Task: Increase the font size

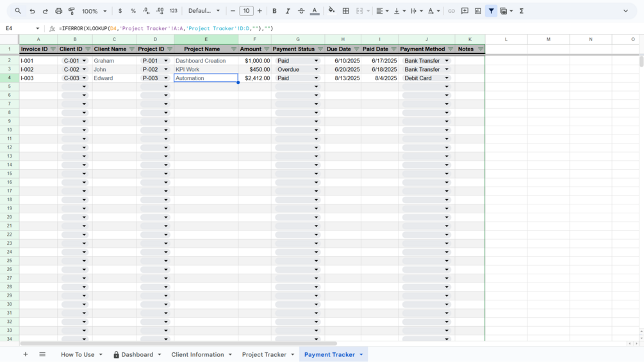Action: point(260,11)
